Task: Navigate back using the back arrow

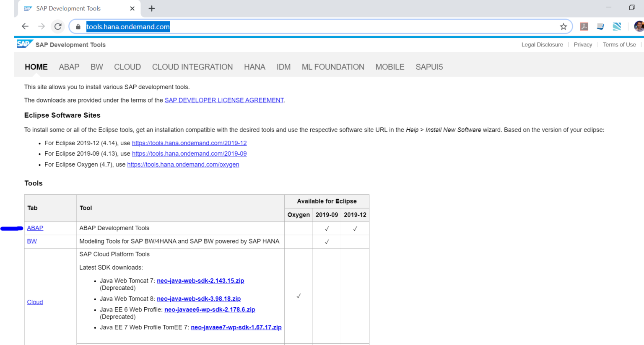Action: pos(25,26)
